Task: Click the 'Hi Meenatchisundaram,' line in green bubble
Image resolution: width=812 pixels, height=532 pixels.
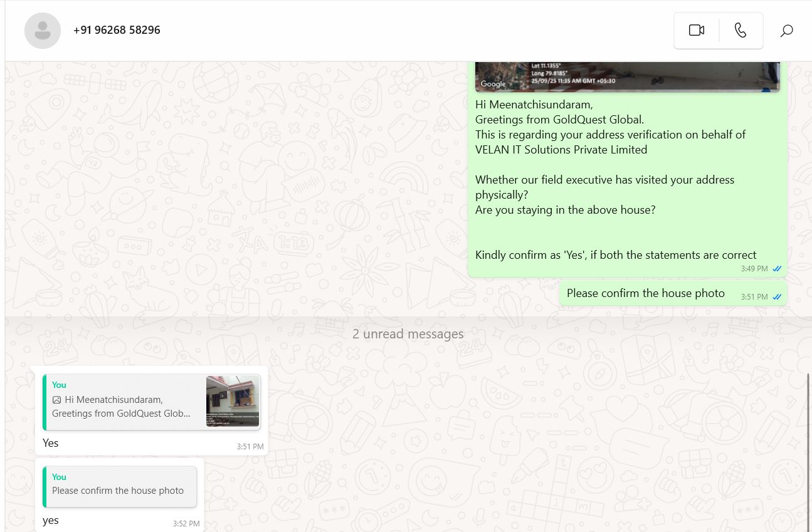Action: [534, 105]
